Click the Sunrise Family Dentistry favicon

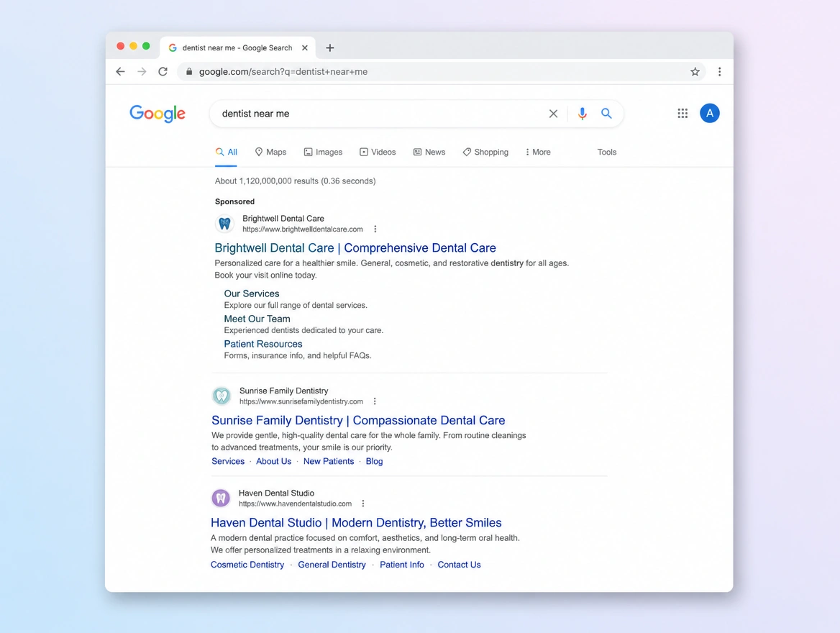[222, 396]
